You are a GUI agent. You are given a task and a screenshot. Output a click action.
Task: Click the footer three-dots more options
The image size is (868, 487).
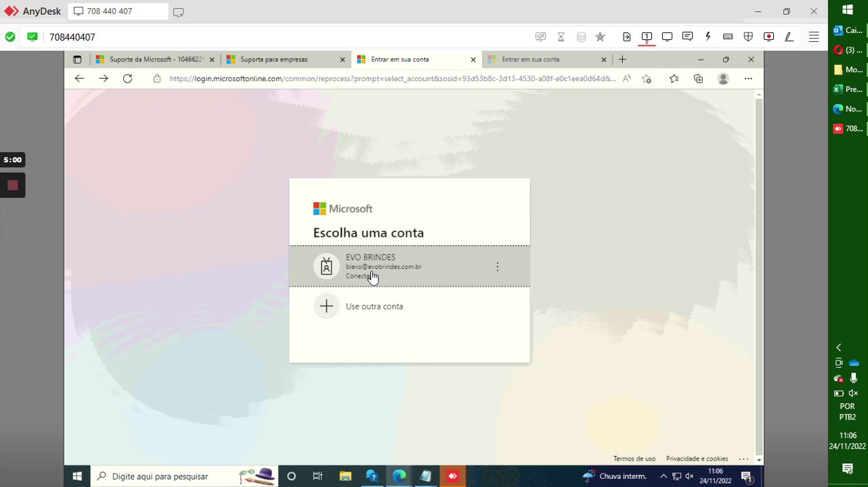[x=743, y=459]
